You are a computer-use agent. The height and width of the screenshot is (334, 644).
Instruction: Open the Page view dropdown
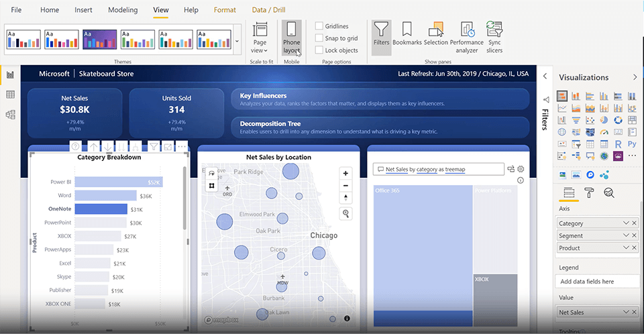(x=259, y=37)
